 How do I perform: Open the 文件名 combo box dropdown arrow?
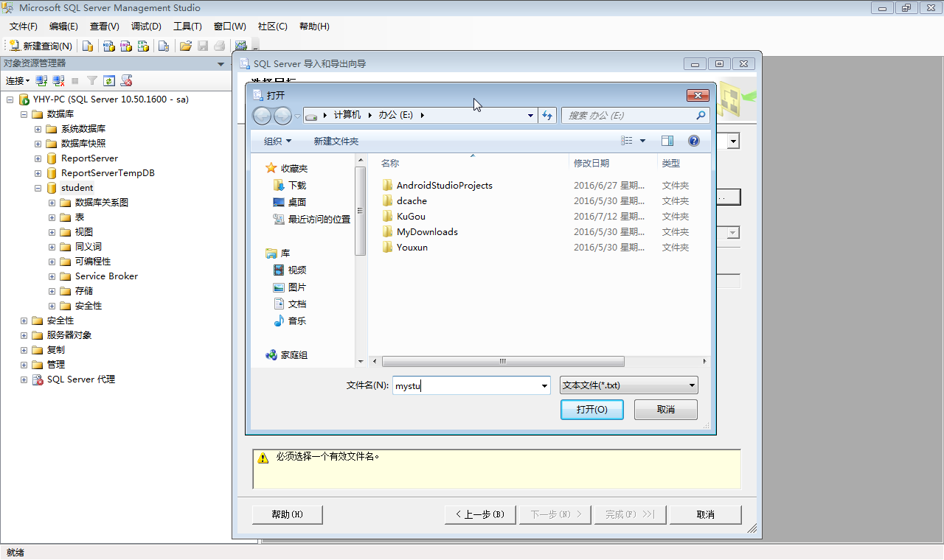545,385
